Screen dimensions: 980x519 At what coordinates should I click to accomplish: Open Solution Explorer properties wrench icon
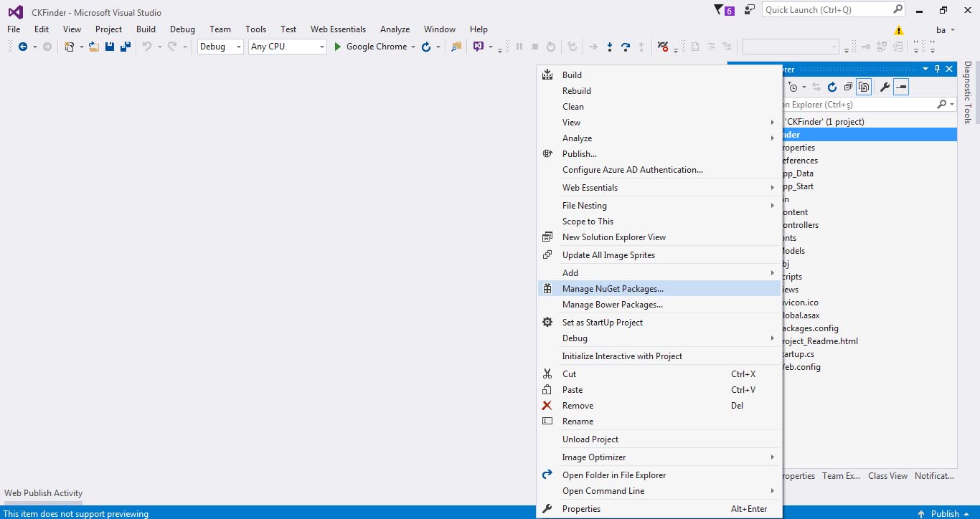[885, 87]
